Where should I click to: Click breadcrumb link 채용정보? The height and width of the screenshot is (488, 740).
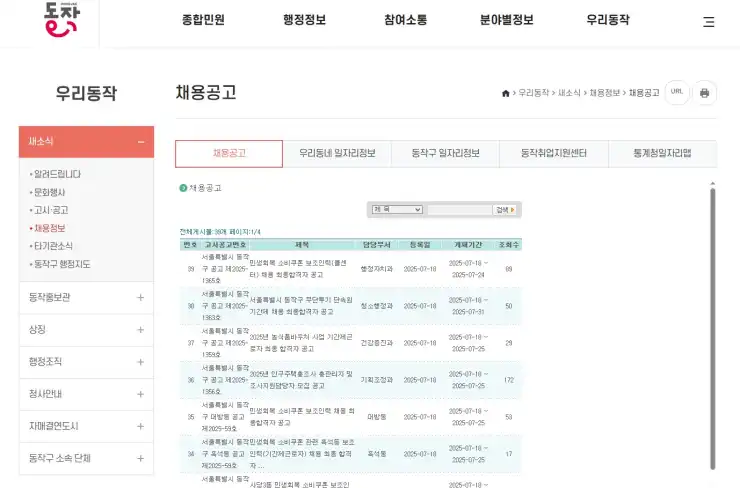605,93
